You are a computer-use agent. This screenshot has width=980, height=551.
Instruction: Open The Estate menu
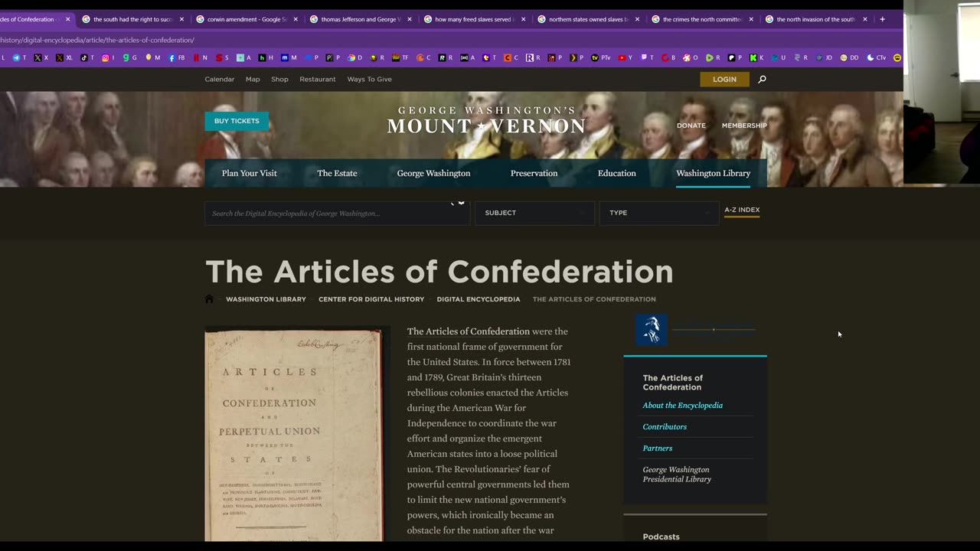pos(337,173)
